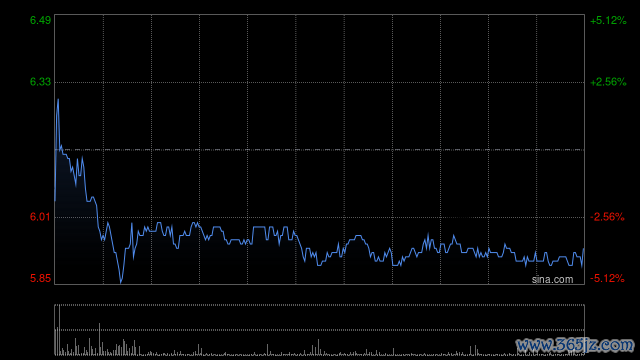
Task: Click the 6.49 top price label
Action: 40,20
